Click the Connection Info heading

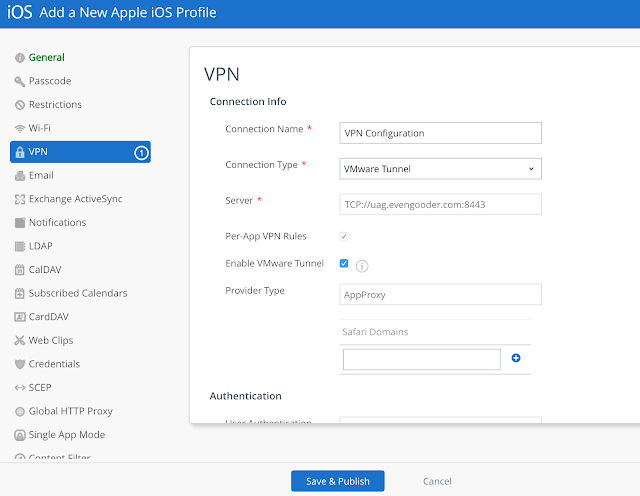pos(248,102)
